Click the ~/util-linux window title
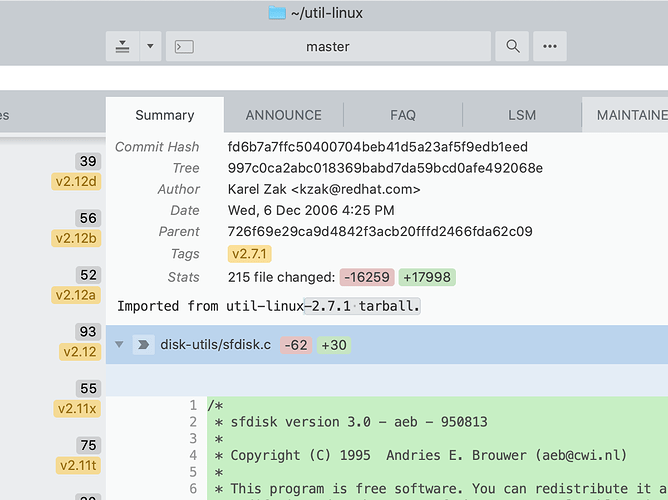The height and width of the screenshot is (500, 668). (x=327, y=13)
